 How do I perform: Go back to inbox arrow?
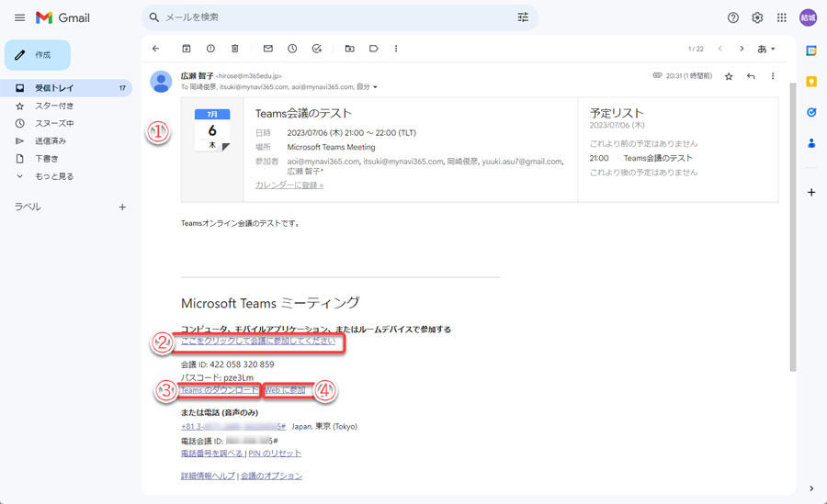click(155, 49)
